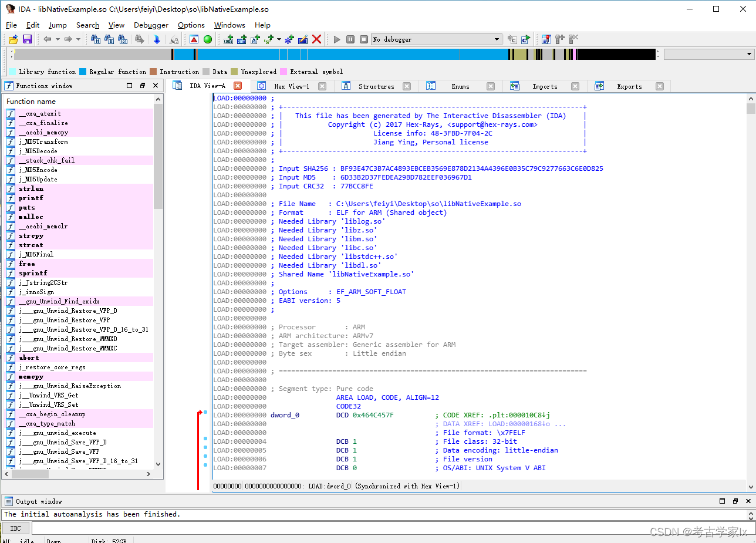
Task: Click the IDC button
Action: [x=16, y=528]
